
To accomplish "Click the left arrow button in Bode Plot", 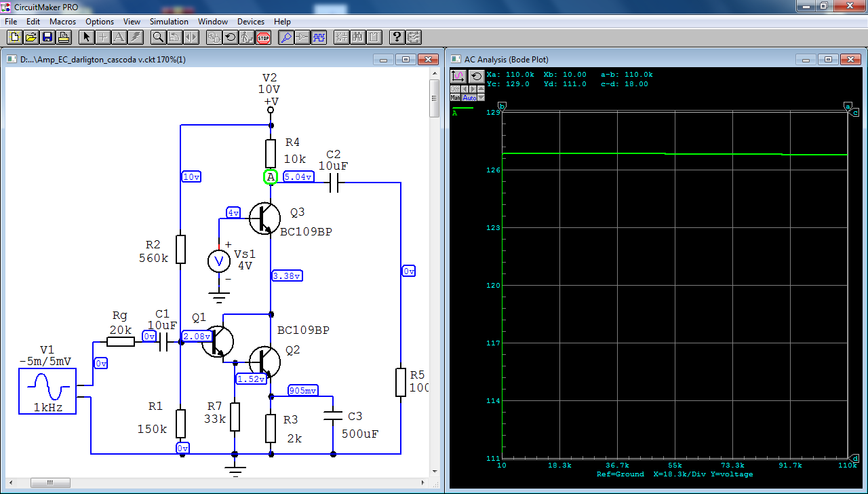I will [465, 89].
